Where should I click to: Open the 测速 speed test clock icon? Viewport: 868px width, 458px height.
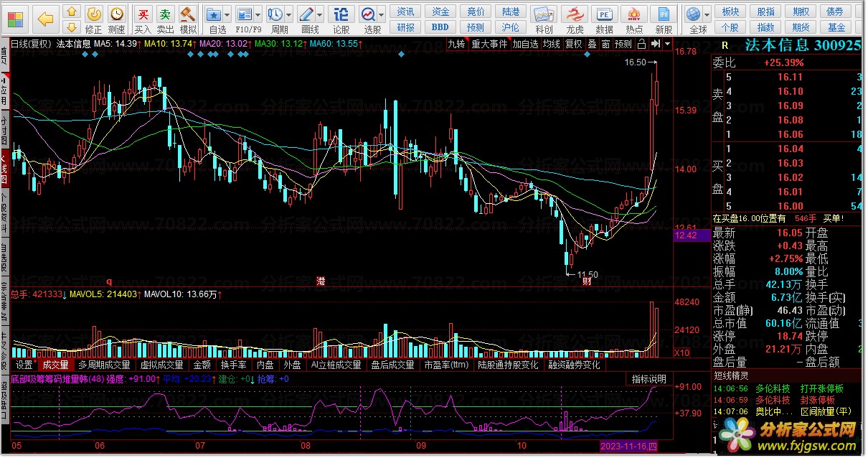(x=116, y=19)
